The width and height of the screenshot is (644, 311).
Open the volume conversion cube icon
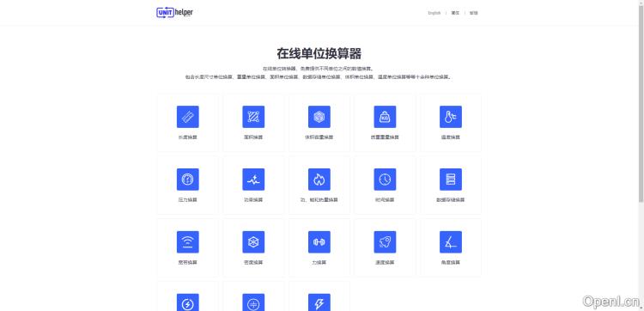point(319,117)
